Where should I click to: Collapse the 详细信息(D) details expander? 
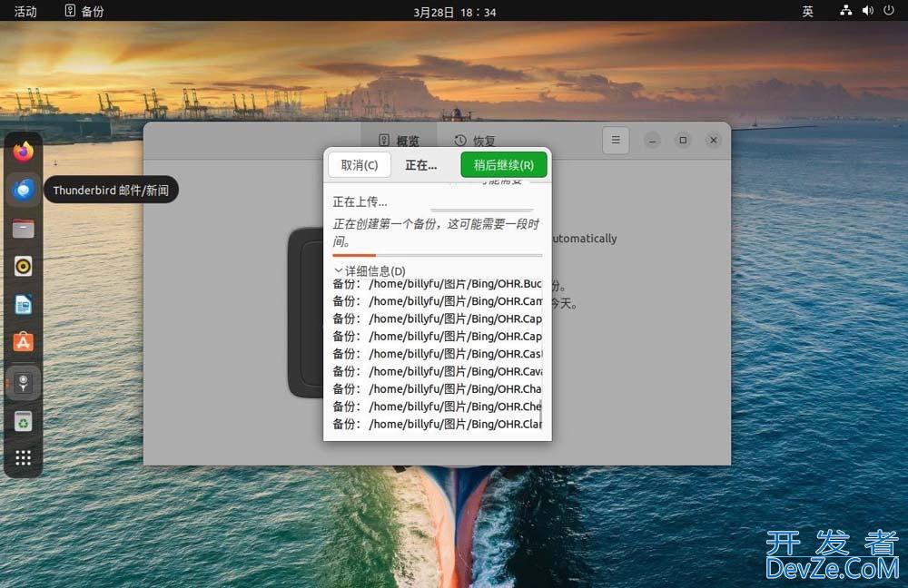370,270
